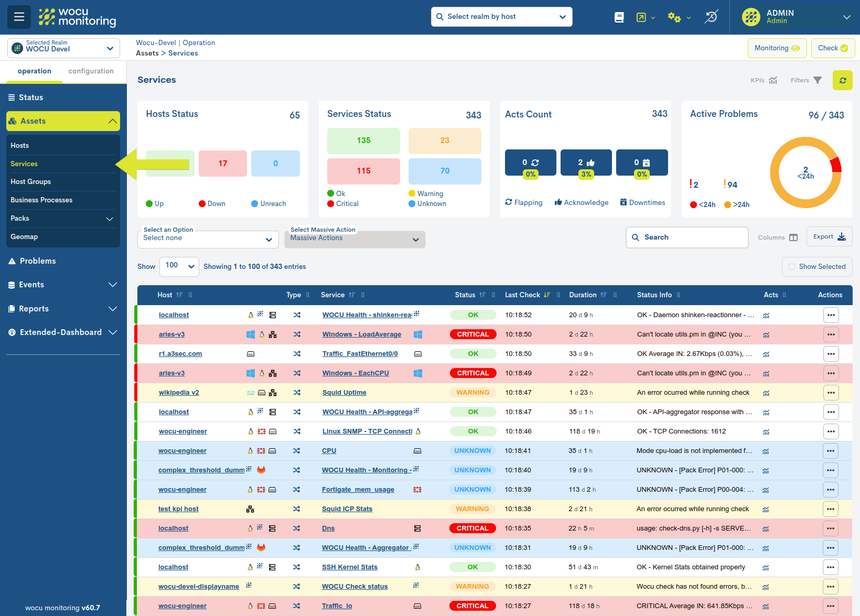Open the Select realm by host dropdown
The width and height of the screenshot is (860, 616).
coord(502,17)
